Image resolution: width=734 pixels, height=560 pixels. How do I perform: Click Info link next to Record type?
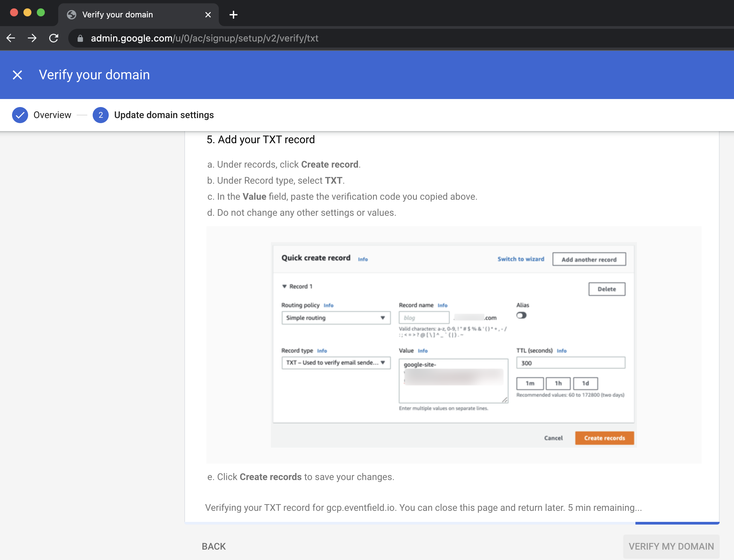tap(322, 351)
